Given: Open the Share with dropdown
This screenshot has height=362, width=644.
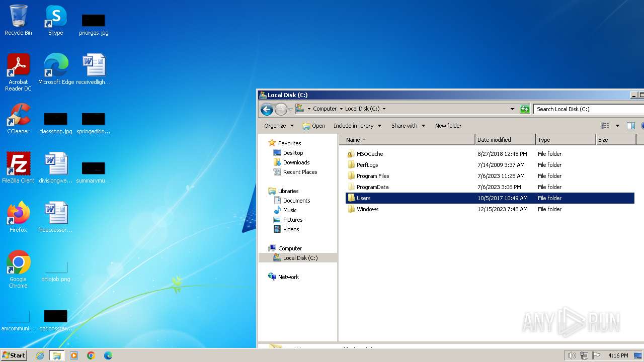Looking at the screenshot, I should [x=408, y=126].
